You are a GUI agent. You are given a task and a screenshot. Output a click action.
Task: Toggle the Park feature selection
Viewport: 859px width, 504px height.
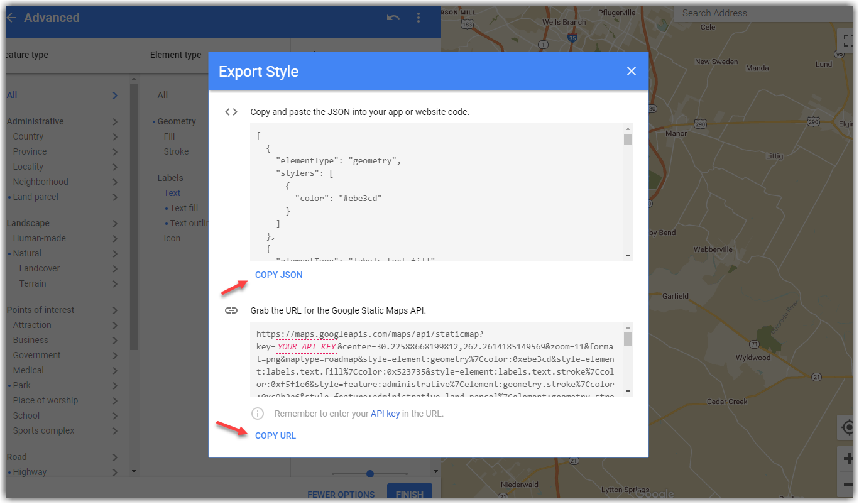(x=23, y=385)
